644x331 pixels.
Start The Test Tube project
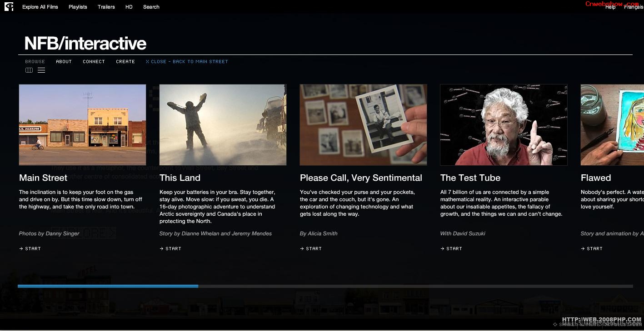click(451, 248)
